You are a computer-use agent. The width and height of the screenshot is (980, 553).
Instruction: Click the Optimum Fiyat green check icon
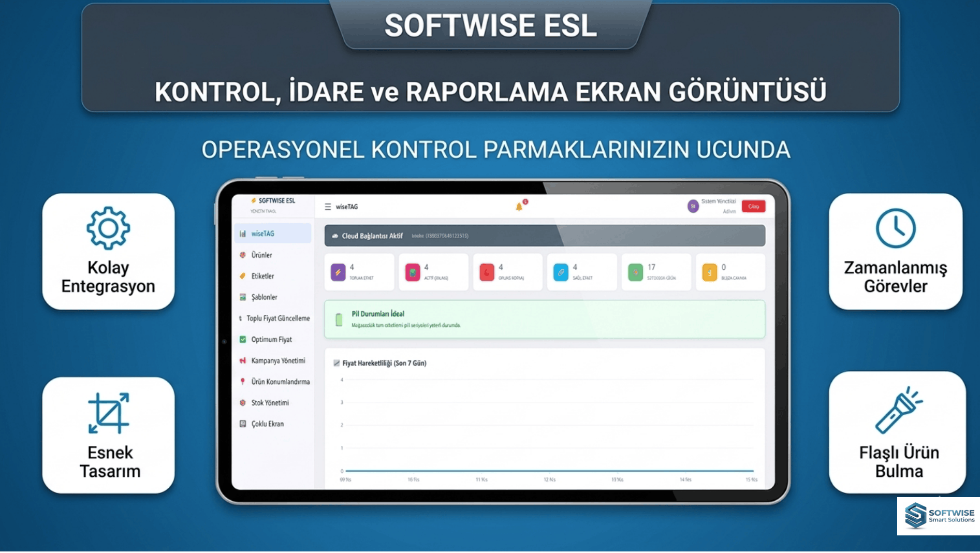pos(243,340)
